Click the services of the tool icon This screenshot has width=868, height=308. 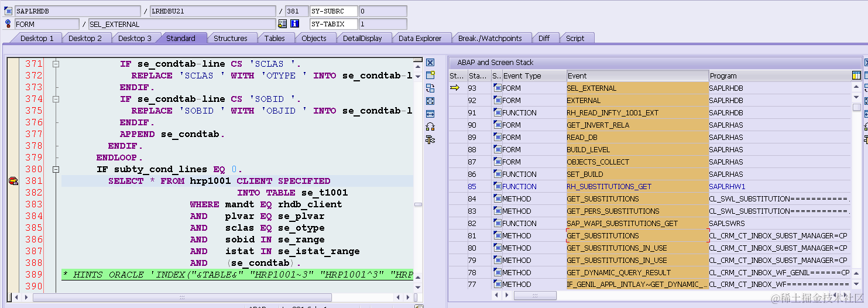point(430,139)
